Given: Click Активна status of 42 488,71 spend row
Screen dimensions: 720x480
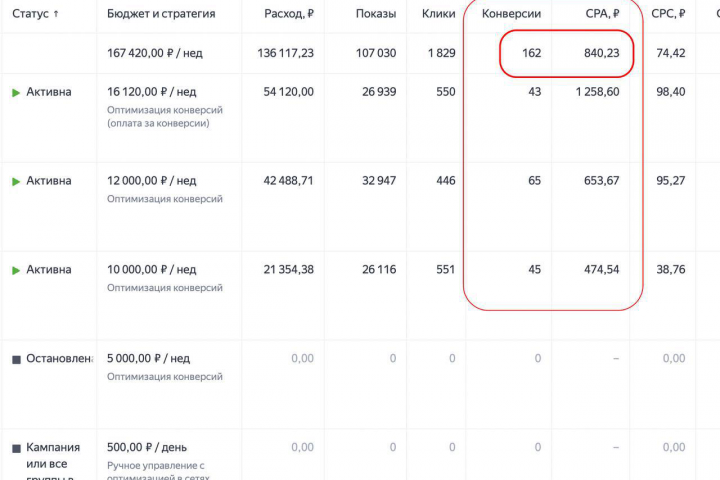Looking at the screenshot, I should pyautogui.click(x=49, y=181).
